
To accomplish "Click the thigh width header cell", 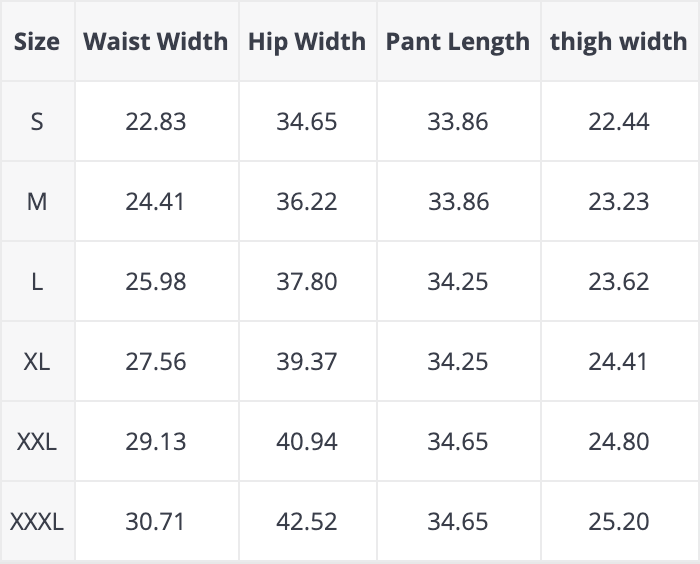I will [619, 42].
